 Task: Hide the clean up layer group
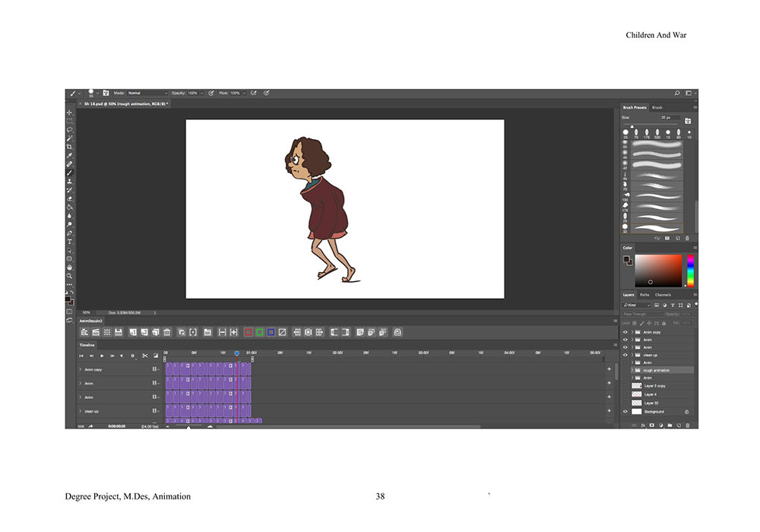pos(625,355)
